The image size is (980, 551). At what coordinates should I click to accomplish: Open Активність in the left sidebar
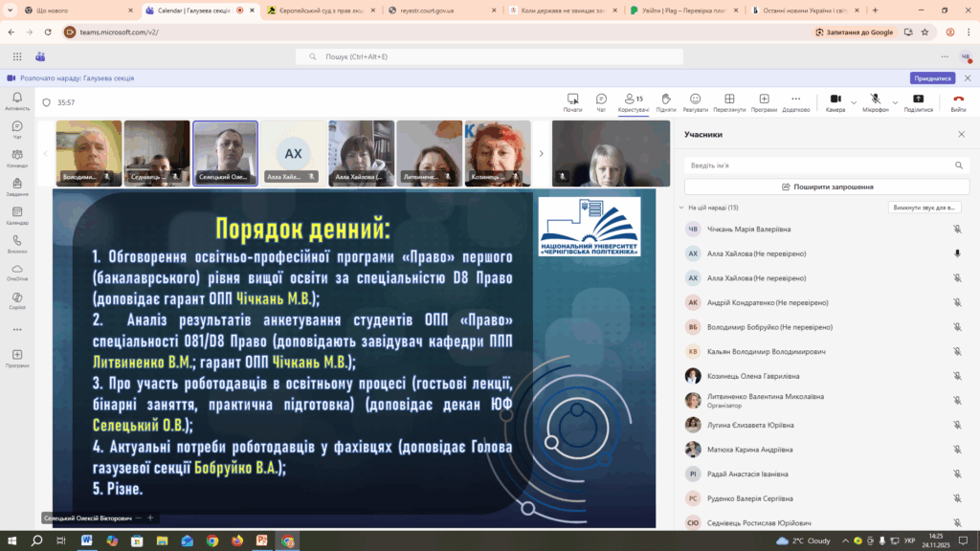17,100
